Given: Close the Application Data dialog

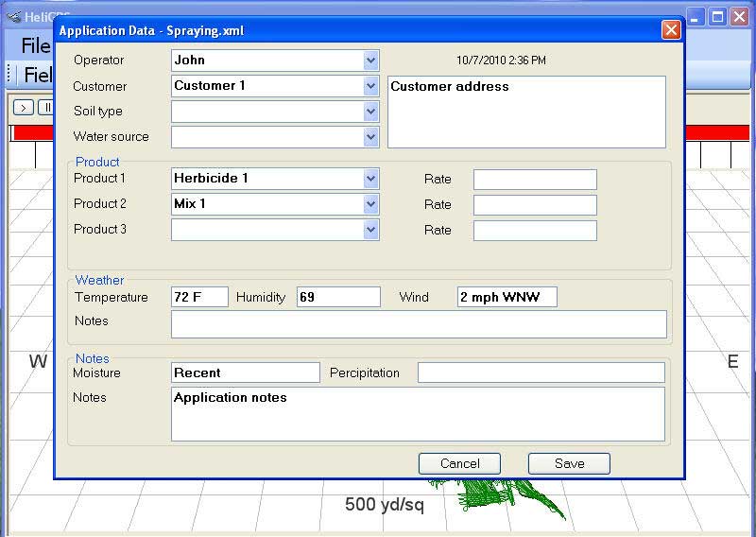Looking at the screenshot, I should pyautogui.click(x=671, y=30).
